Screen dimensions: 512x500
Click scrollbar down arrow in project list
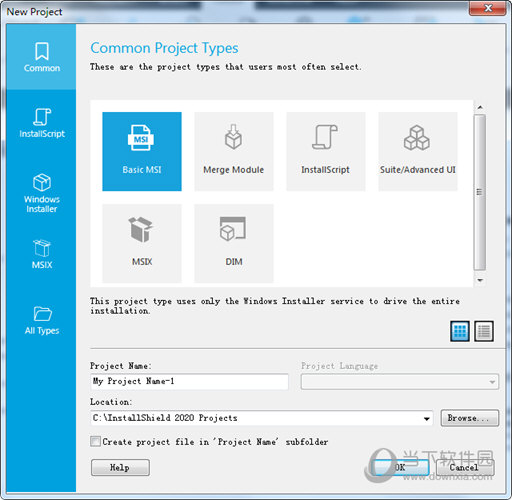click(480, 280)
